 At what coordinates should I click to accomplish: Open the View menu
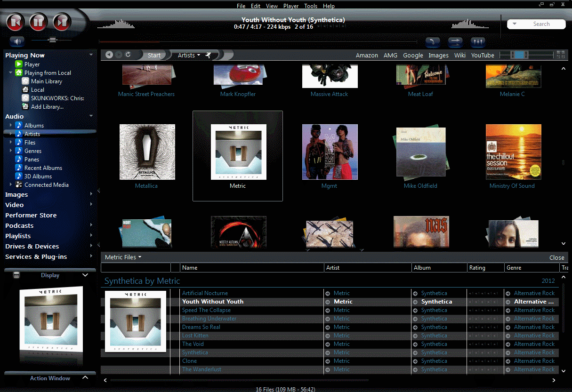tap(272, 6)
